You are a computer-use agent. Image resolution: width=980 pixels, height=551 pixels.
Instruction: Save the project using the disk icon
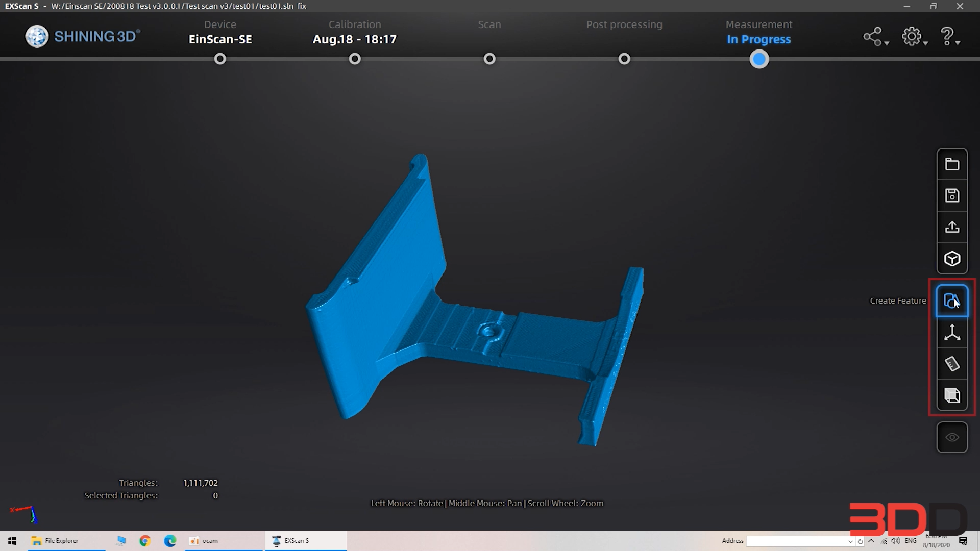click(x=952, y=196)
